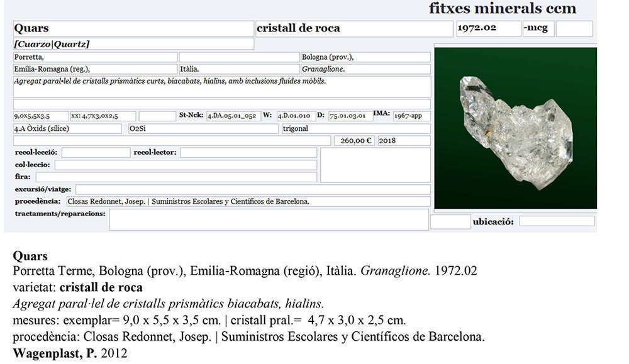629x364 pixels.
Task: Click the 'tractaments/reparacions' text area
Action: click(269, 219)
